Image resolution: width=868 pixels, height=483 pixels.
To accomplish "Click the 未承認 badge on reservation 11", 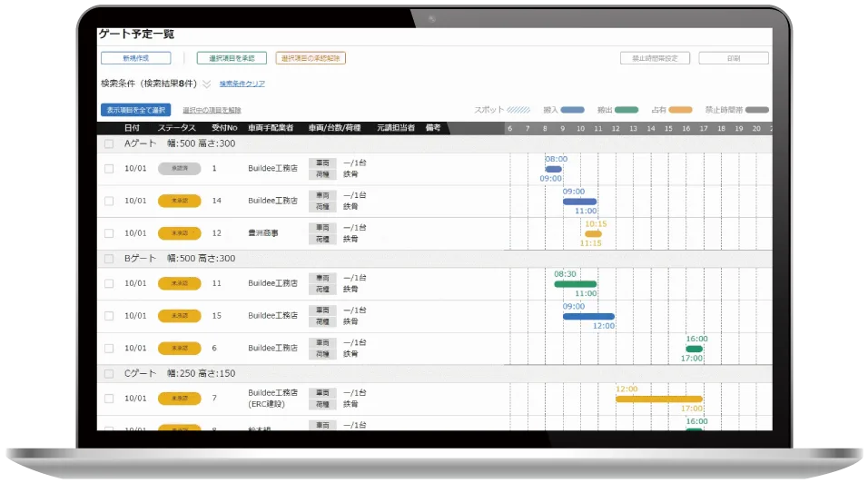I will click(179, 283).
